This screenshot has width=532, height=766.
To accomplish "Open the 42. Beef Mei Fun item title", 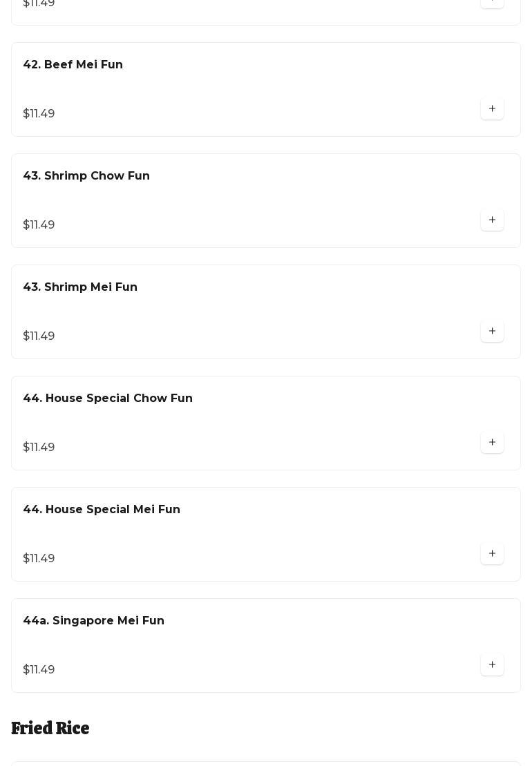I will 73,64.
